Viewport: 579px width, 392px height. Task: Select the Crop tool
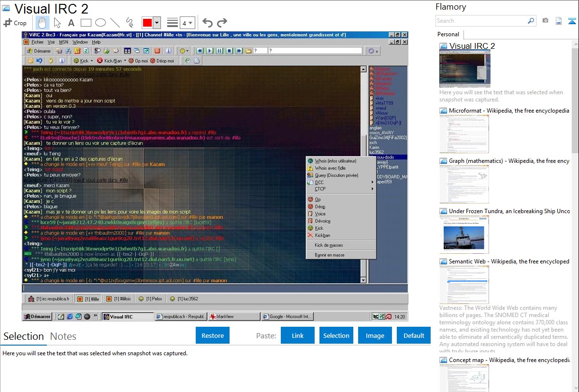(15, 23)
